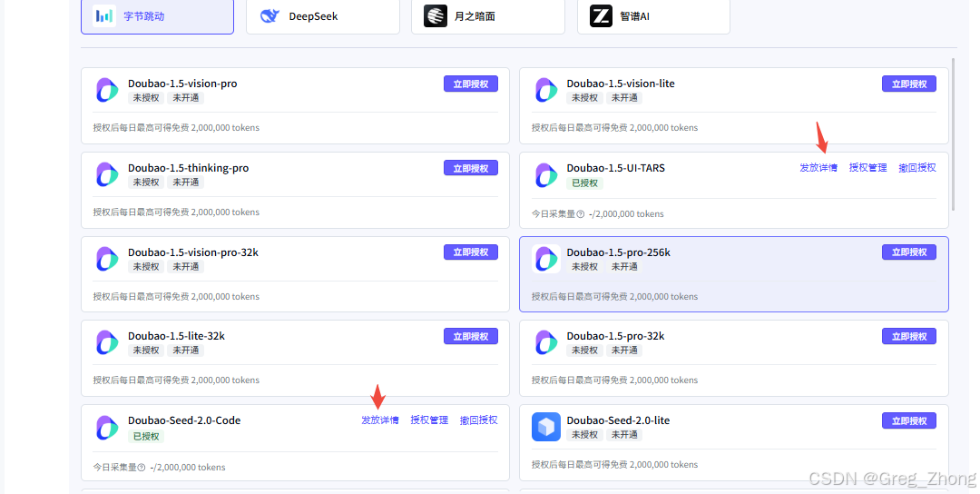Screen dimensions: 980x494
Task: Click the 已授权 tag on Doubao-Seed-2.0-Code
Action: click(x=145, y=437)
